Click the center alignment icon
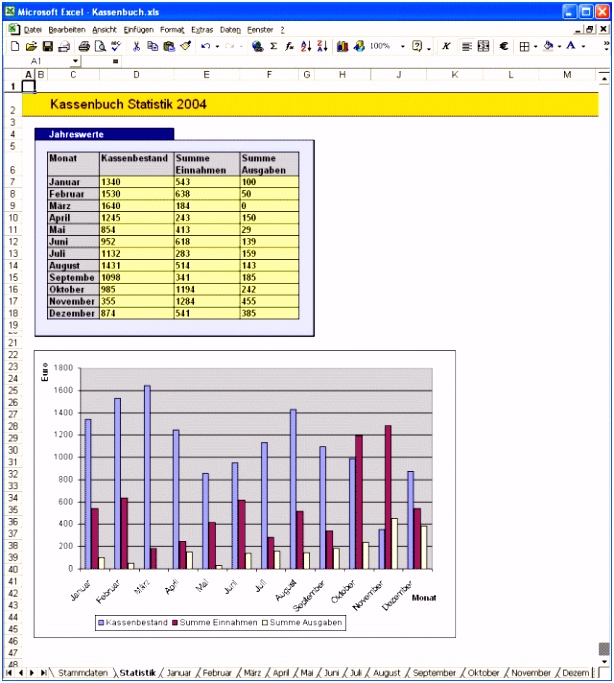The height and width of the screenshot is (683, 614). (467, 46)
